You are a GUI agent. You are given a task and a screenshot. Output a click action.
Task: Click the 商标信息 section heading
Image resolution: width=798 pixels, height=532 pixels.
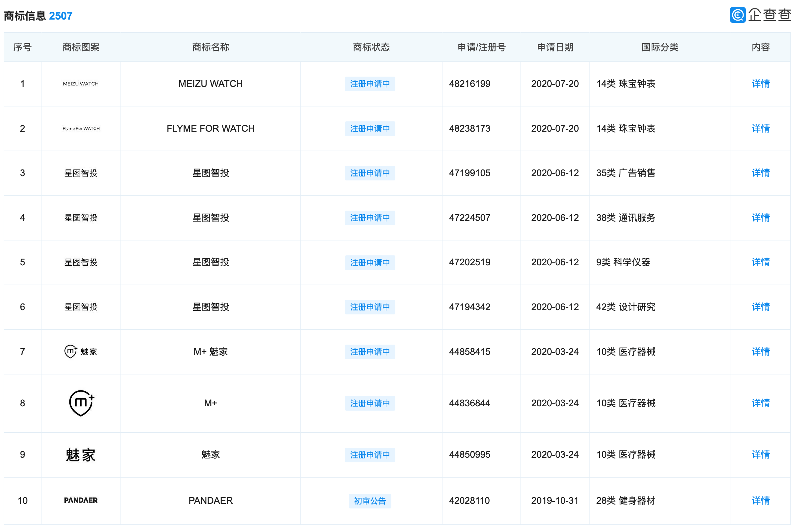click(25, 16)
